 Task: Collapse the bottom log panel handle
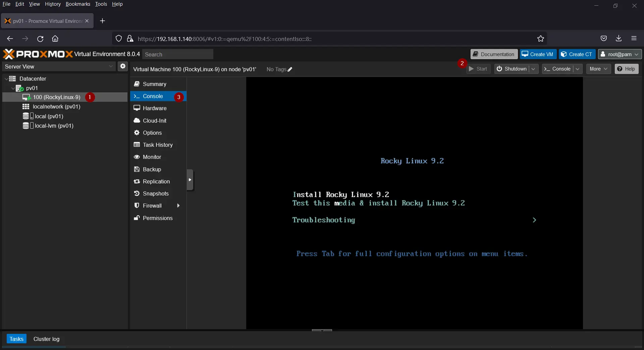pyautogui.click(x=322, y=330)
